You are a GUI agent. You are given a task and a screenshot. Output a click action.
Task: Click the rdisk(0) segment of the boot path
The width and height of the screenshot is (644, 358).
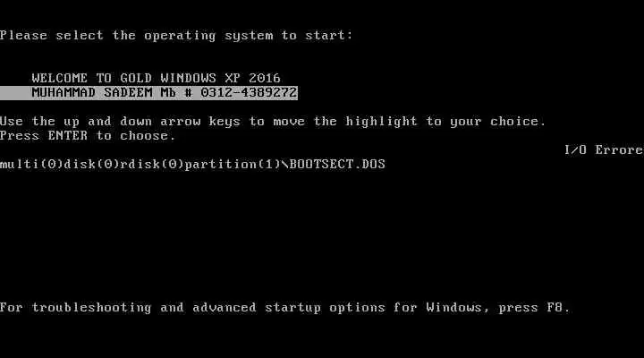152,165
